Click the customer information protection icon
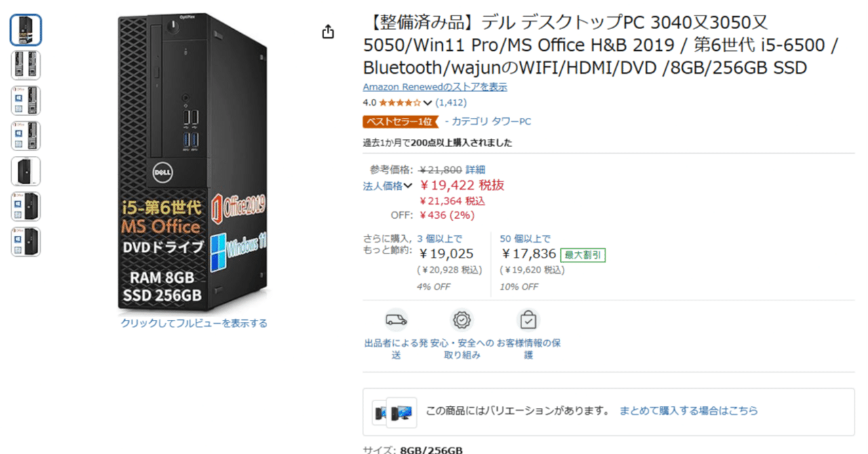Image resolution: width=868 pixels, height=454 pixels. tap(528, 319)
